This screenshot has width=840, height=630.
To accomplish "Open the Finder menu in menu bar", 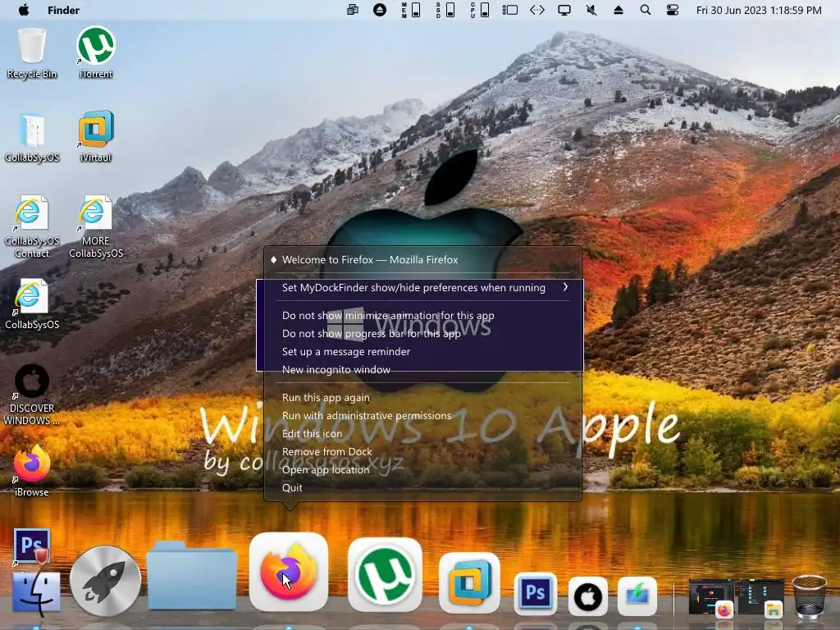I will pos(63,10).
